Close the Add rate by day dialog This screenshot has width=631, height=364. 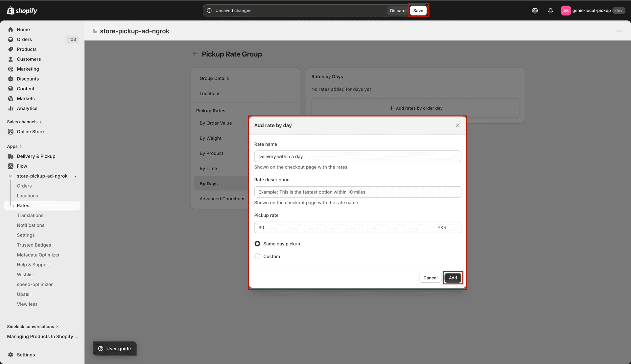pos(457,125)
